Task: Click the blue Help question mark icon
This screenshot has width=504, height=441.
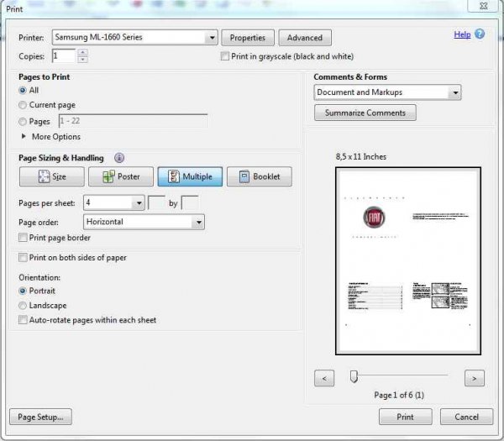Action: pos(480,34)
